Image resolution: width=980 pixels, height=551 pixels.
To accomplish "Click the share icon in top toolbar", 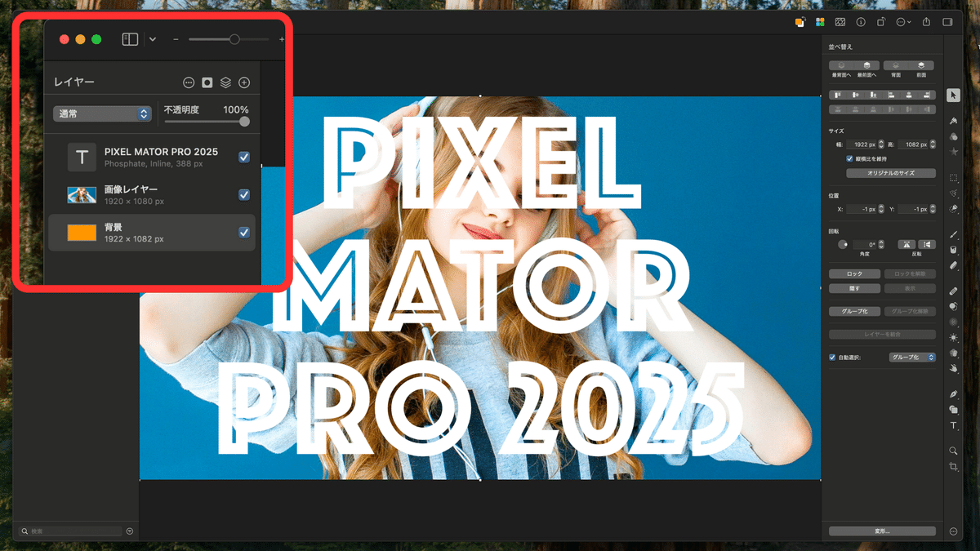I will click(927, 22).
